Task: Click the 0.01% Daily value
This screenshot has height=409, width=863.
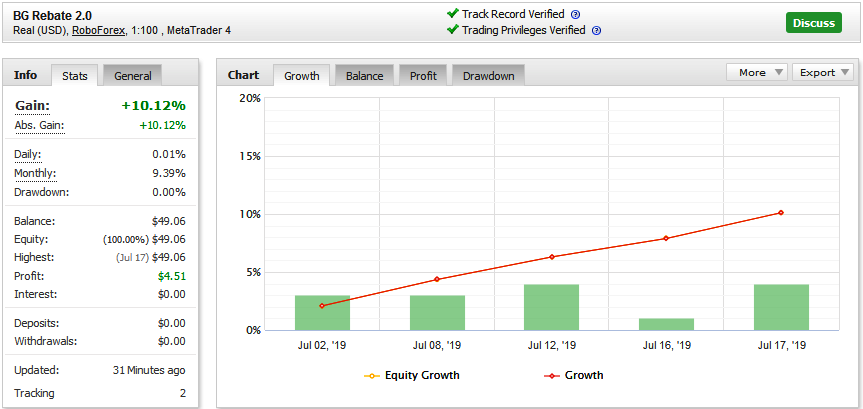Action: (x=169, y=155)
